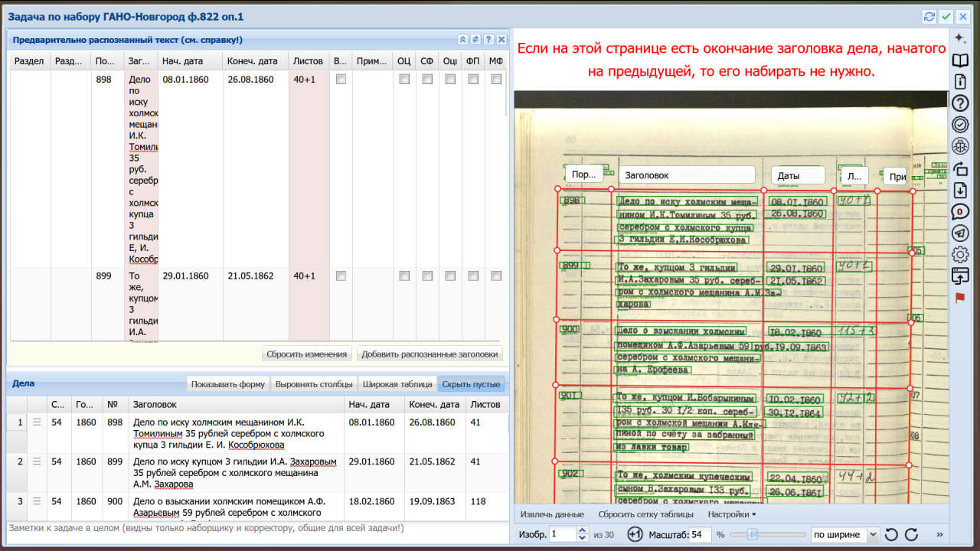The image size is (980, 551).
Task: Click the refresh icon in title bar
Action: (929, 16)
